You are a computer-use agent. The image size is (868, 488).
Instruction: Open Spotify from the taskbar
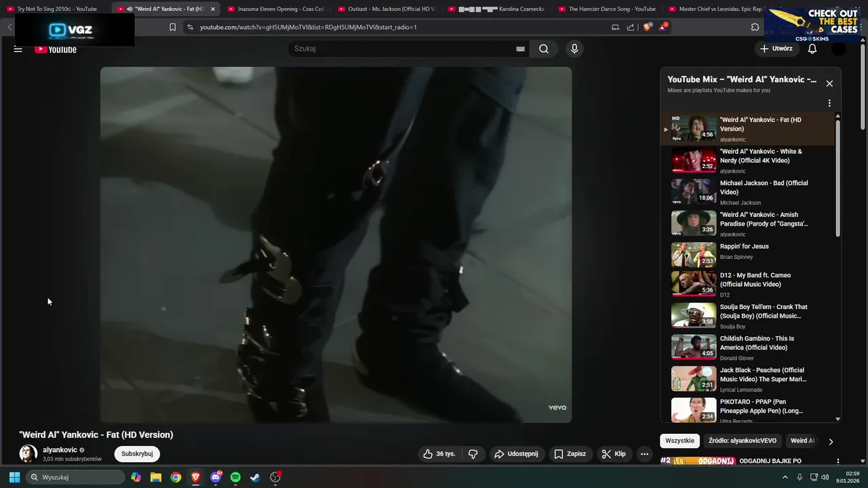[235, 477]
